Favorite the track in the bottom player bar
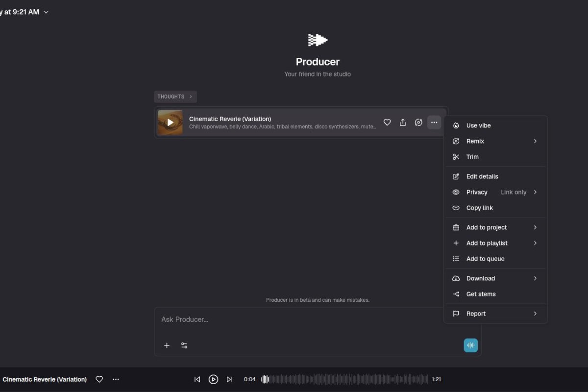Image resolution: width=588 pixels, height=392 pixels. (x=99, y=379)
